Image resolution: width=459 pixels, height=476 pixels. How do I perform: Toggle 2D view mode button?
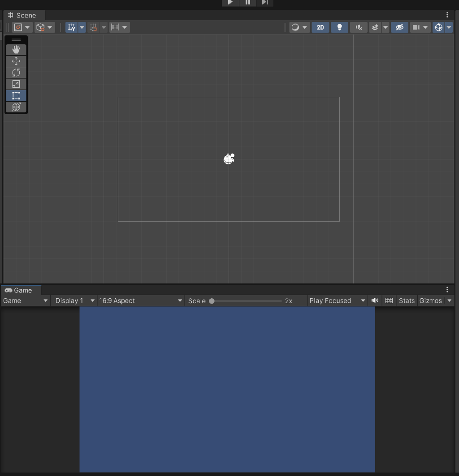pyautogui.click(x=320, y=27)
